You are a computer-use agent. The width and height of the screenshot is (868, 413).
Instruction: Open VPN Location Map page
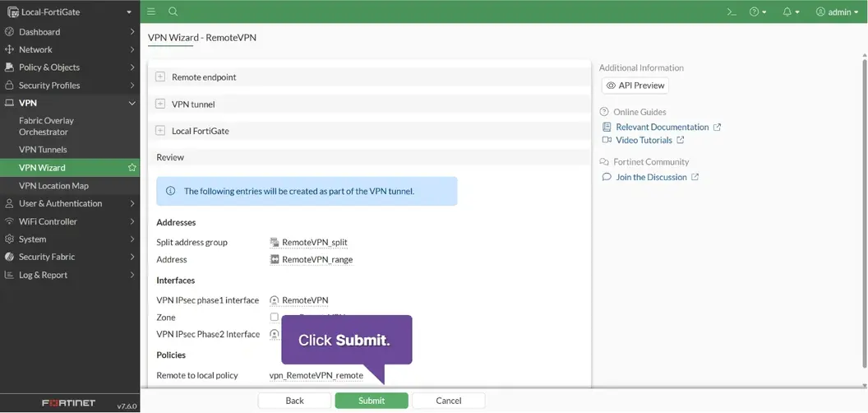[x=53, y=186]
